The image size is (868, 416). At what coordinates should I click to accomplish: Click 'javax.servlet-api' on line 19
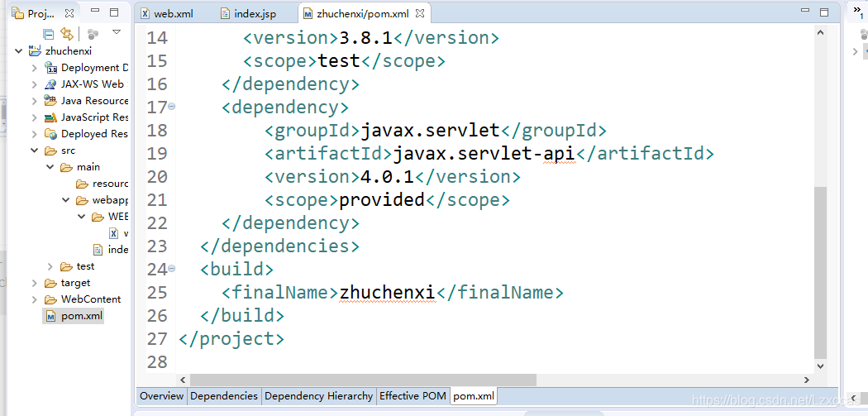[484, 154]
